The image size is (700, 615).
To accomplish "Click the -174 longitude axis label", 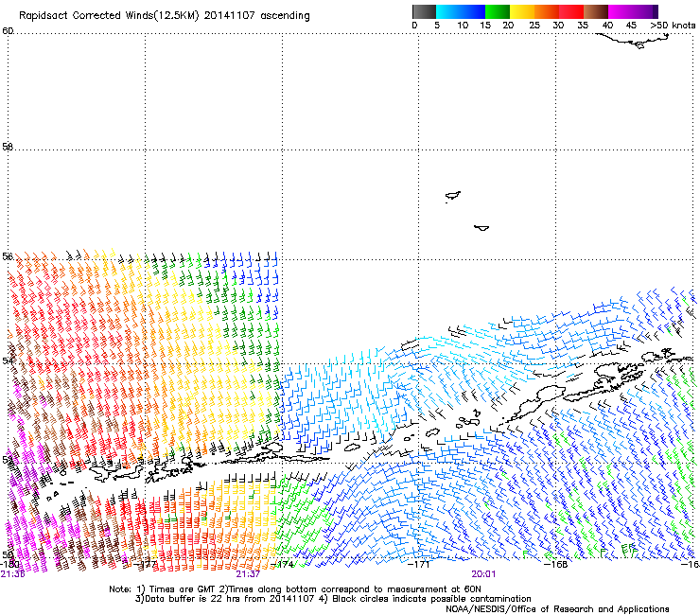I will coord(283,564).
